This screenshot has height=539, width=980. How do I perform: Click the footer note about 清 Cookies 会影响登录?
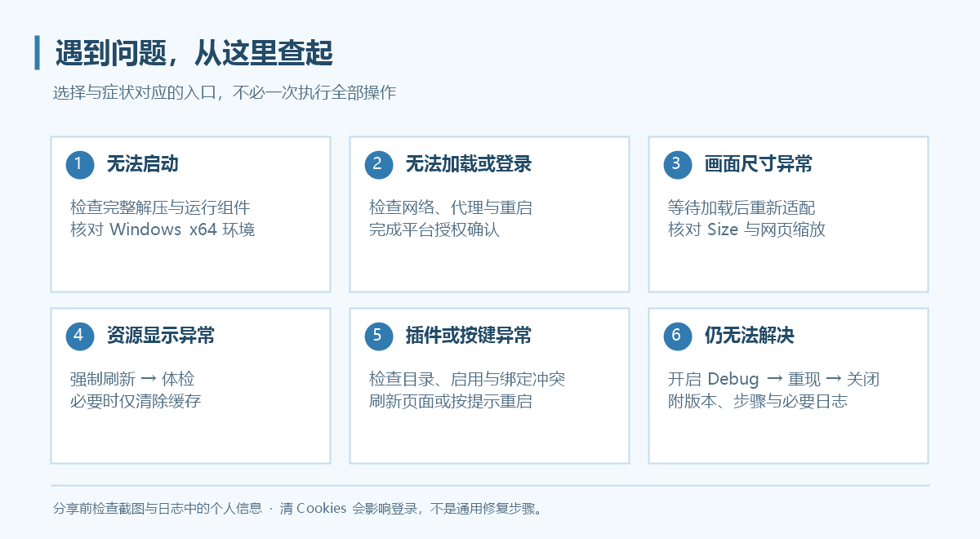click(x=411, y=509)
